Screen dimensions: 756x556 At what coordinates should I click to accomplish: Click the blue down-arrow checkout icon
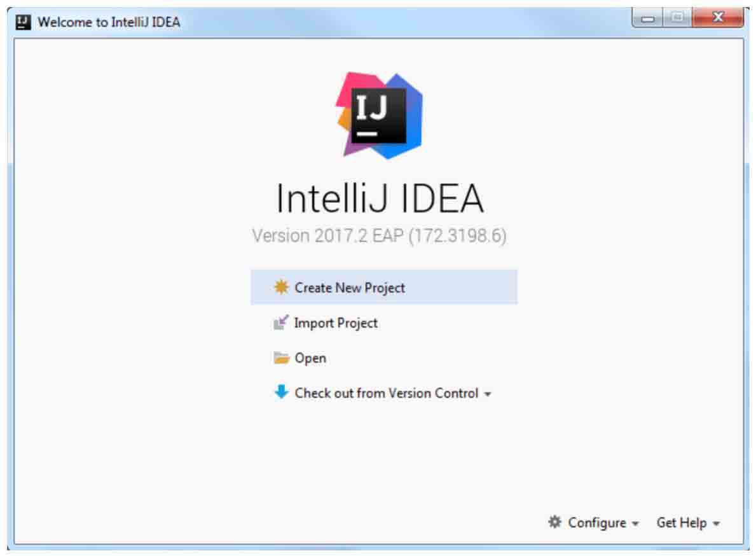click(x=281, y=392)
